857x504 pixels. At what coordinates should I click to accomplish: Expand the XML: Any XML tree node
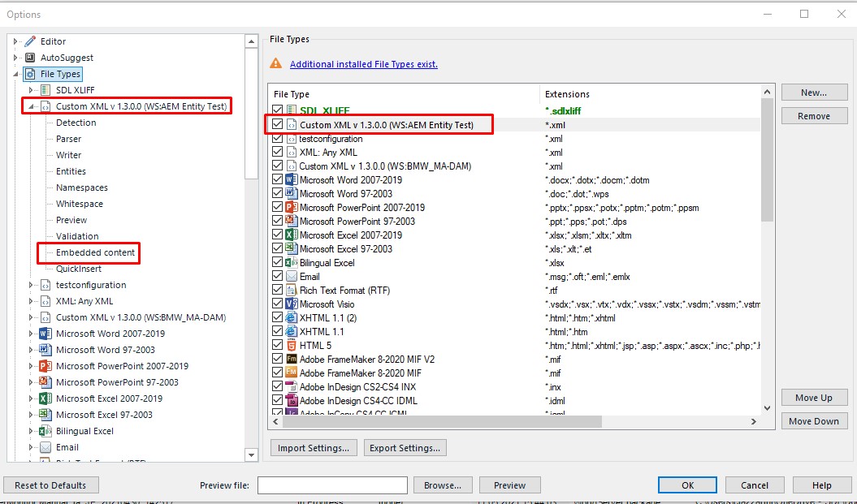[x=31, y=301]
